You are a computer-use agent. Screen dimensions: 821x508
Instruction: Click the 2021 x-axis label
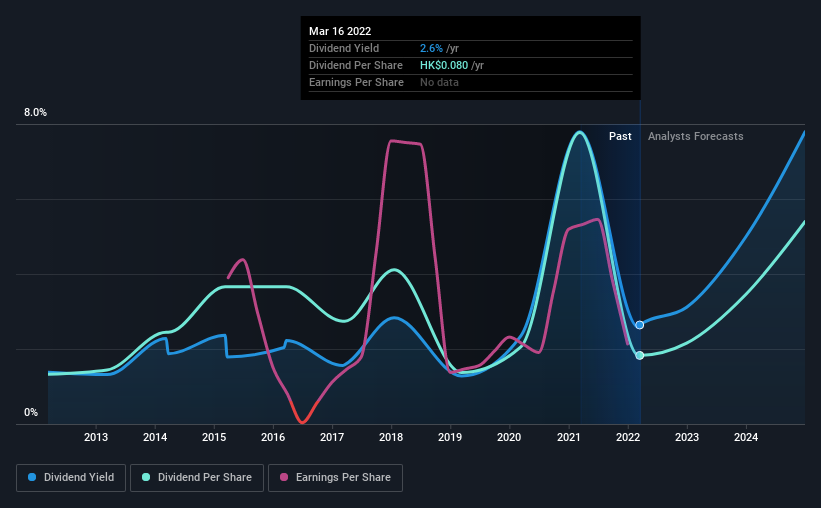pos(569,437)
